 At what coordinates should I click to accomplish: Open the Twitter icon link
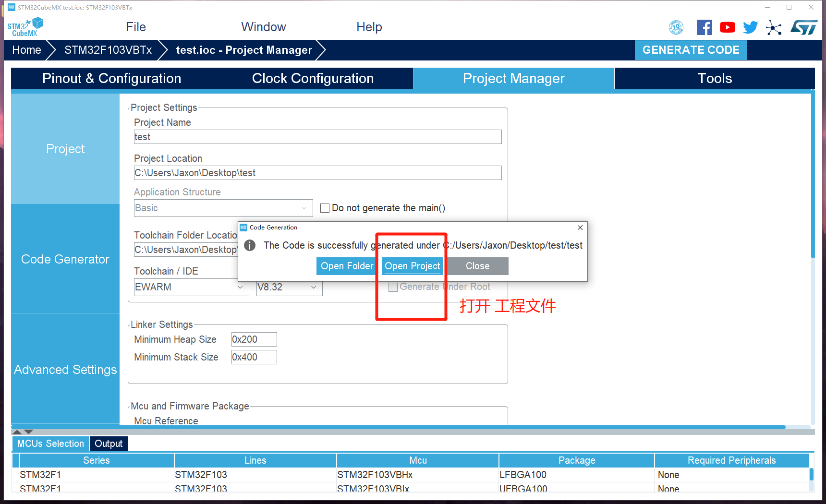[751, 27]
